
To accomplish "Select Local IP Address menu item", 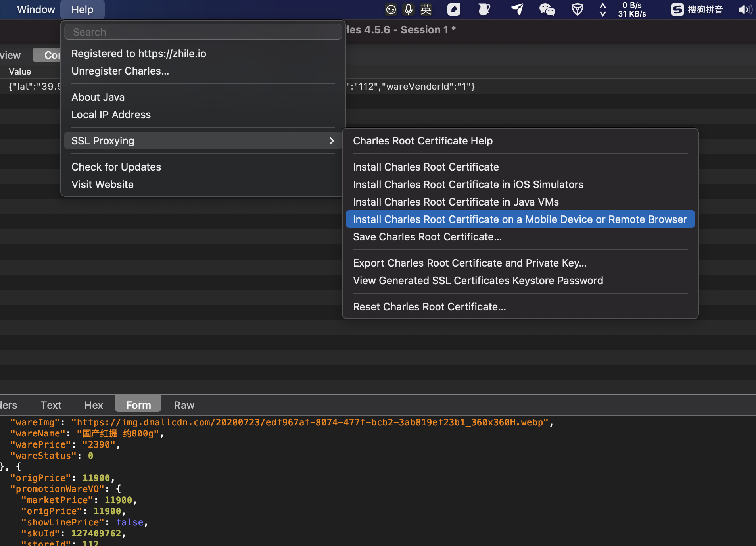I will (111, 115).
